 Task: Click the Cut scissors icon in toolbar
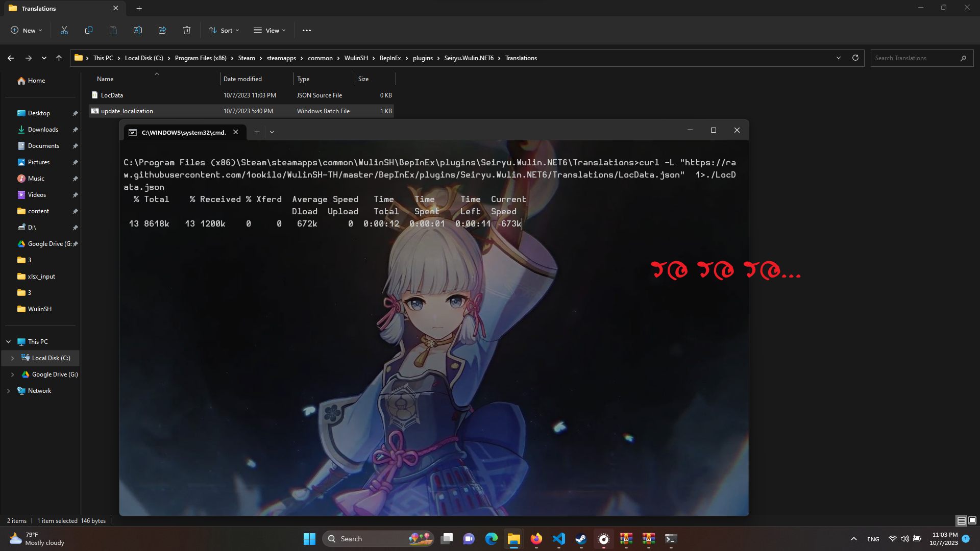point(64,31)
